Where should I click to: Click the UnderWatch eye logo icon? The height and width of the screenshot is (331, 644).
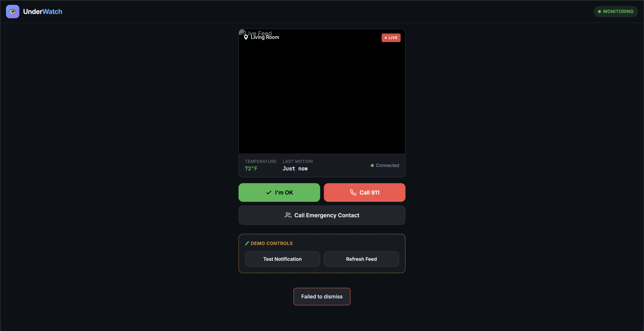(x=12, y=12)
